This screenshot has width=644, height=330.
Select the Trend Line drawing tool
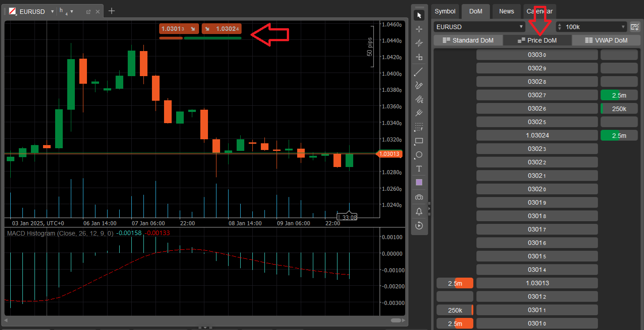click(419, 72)
